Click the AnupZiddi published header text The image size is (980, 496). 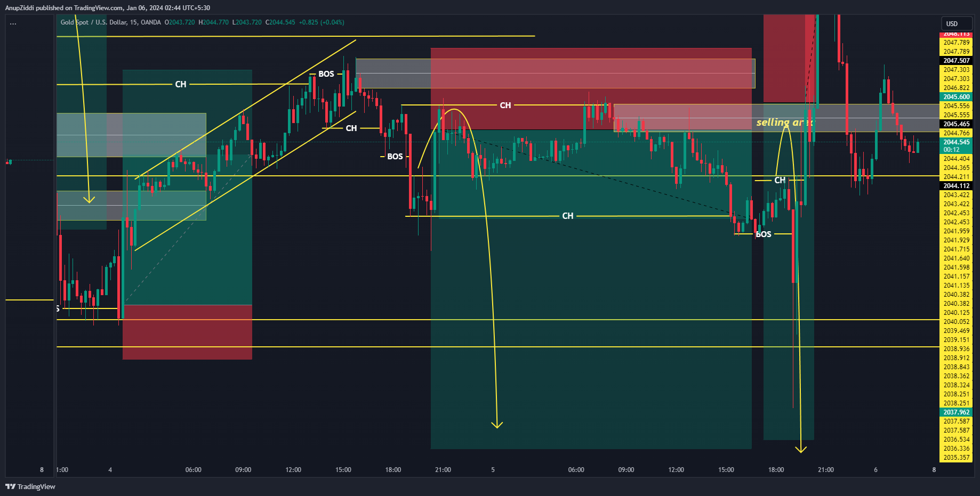107,7
